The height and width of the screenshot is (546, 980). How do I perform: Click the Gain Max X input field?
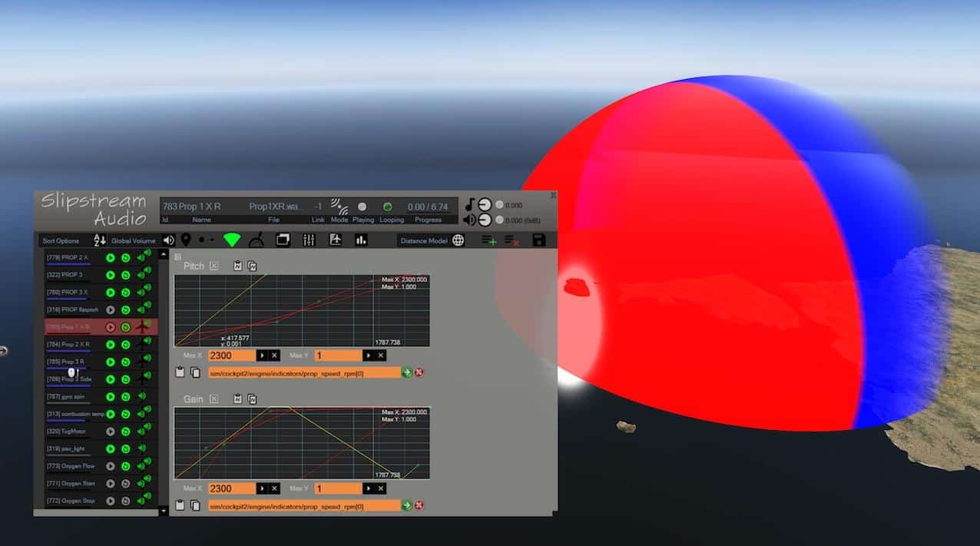tap(230, 488)
